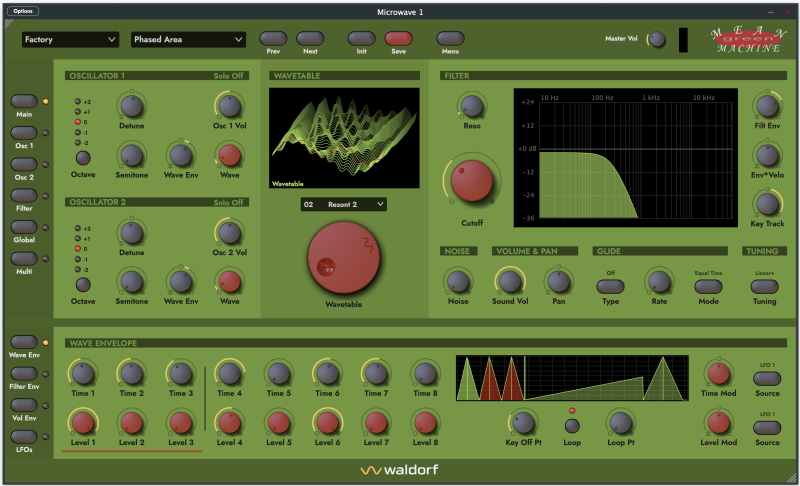800x486 pixels.
Task: Click Oscillator 2 Octave button
Action: click(x=83, y=285)
